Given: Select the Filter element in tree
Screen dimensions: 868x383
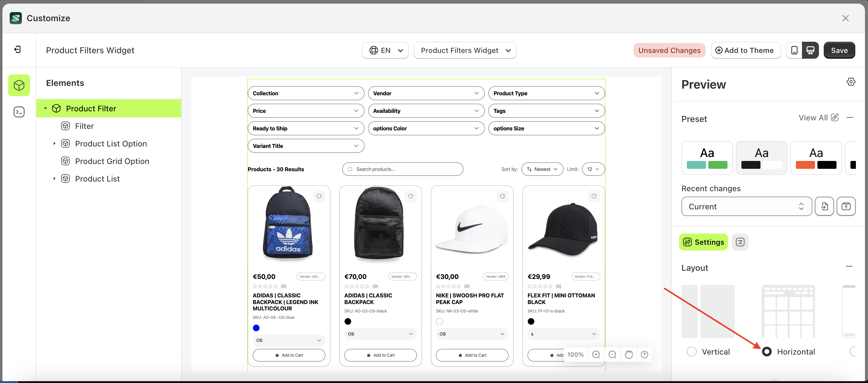Looking at the screenshot, I should (x=84, y=126).
